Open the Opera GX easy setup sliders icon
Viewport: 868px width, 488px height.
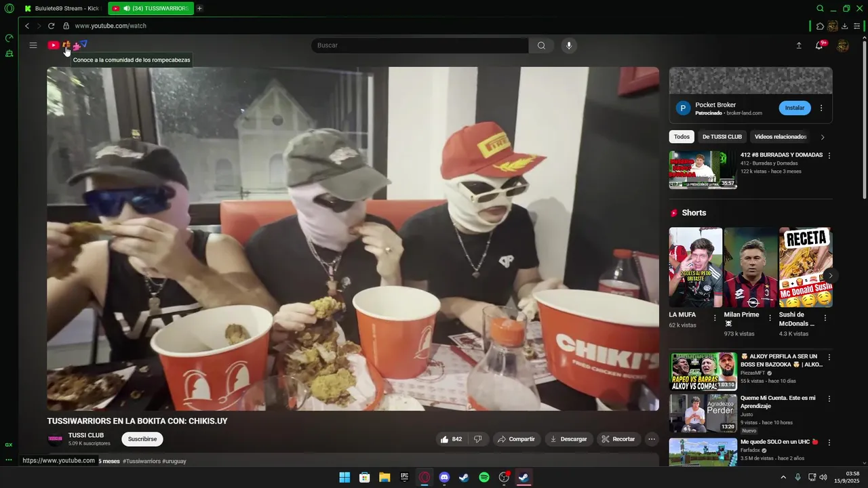click(x=857, y=26)
